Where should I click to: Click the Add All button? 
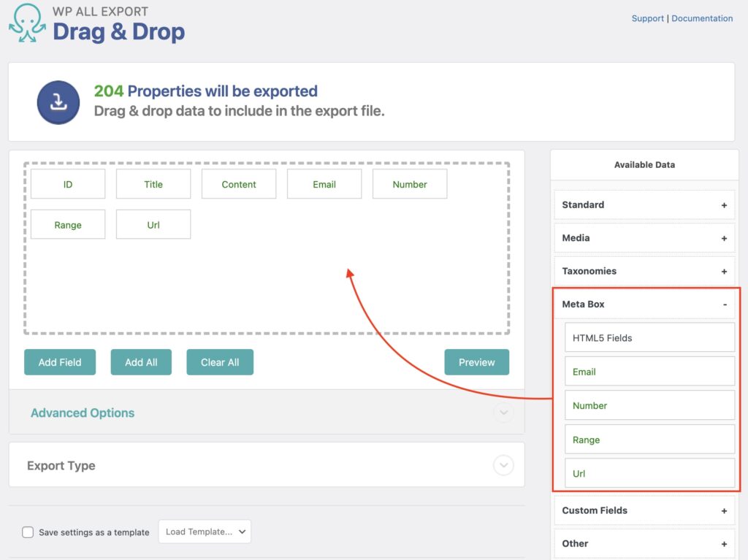coord(141,361)
